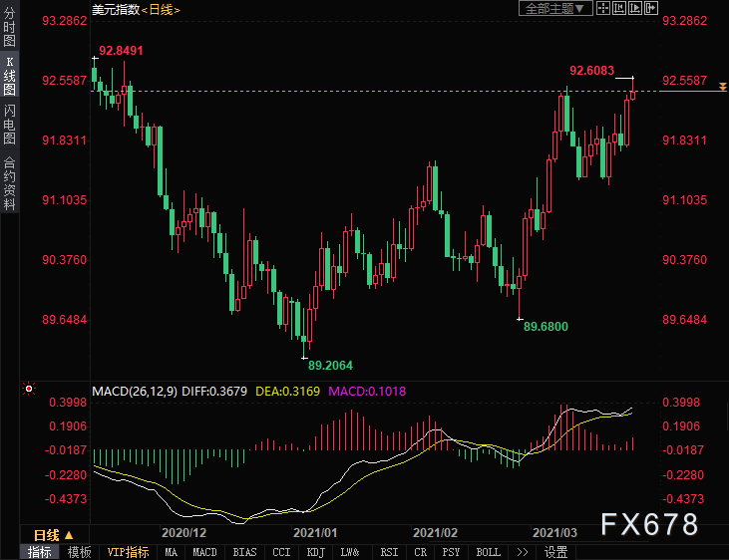The width and height of the screenshot is (729, 560).
Task: Click the compress chart axis icon
Action: [619, 8]
